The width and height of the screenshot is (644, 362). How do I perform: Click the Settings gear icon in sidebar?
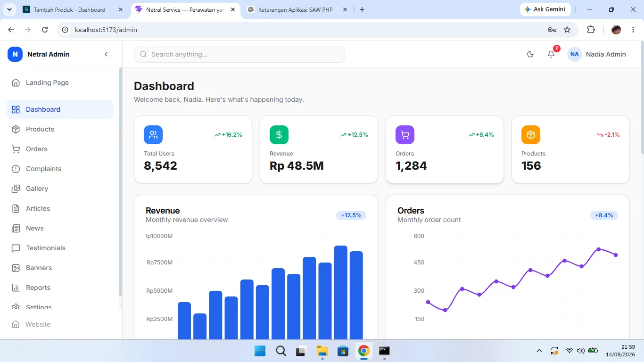coord(16,306)
